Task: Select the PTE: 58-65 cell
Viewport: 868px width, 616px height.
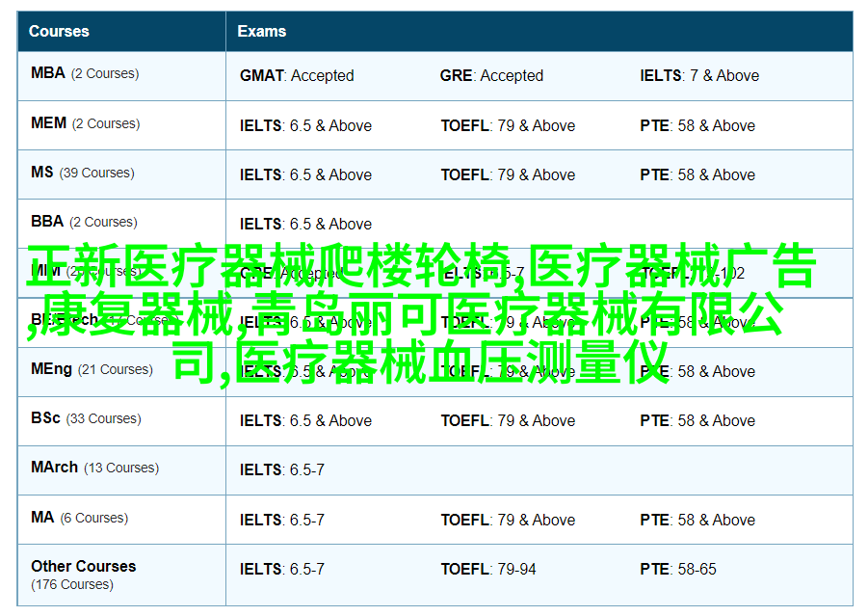Action: click(678, 569)
